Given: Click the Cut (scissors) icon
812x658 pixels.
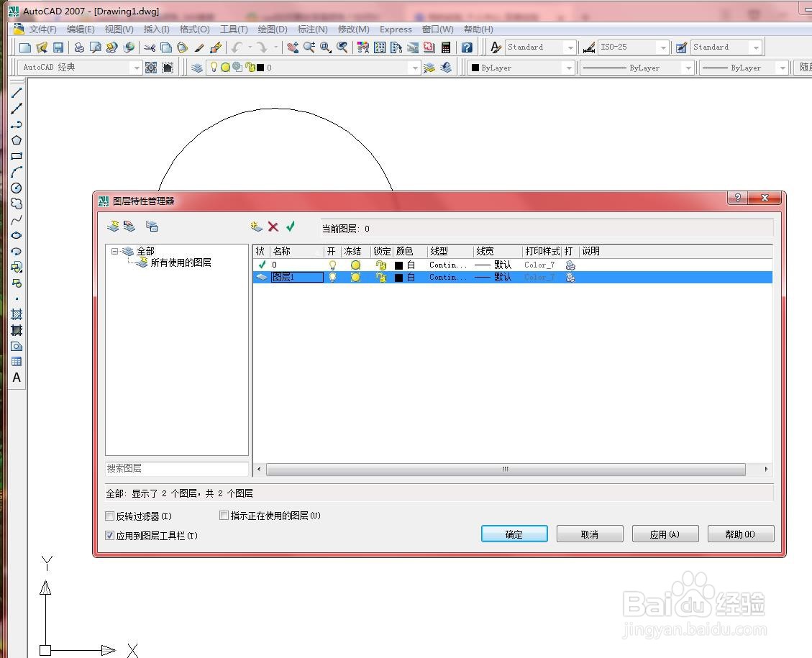Looking at the screenshot, I should pos(150,47).
